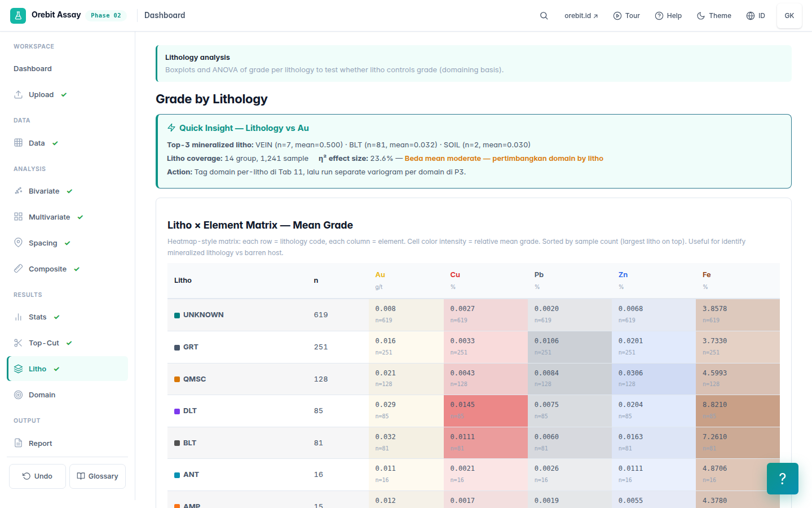812x508 pixels.
Task: Select the BLT lithology row label
Action: coord(189,443)
